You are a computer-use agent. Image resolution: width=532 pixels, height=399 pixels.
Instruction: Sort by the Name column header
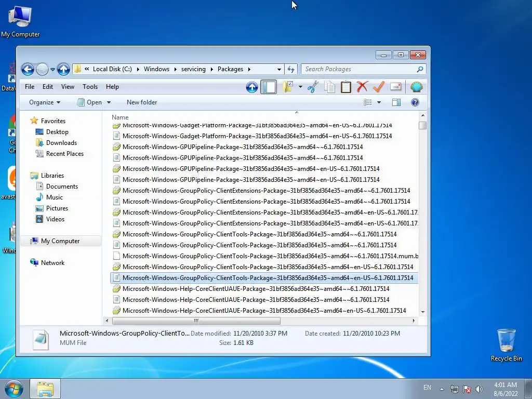coord(120,117)
